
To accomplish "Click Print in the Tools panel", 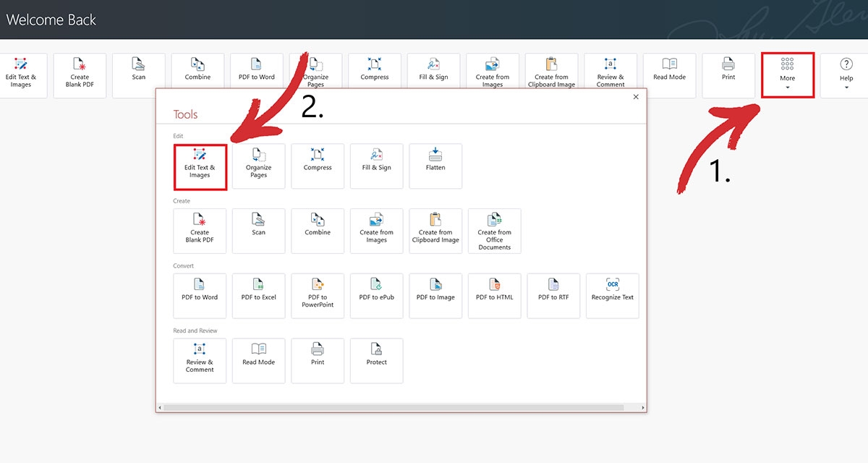I will point(318,360).
